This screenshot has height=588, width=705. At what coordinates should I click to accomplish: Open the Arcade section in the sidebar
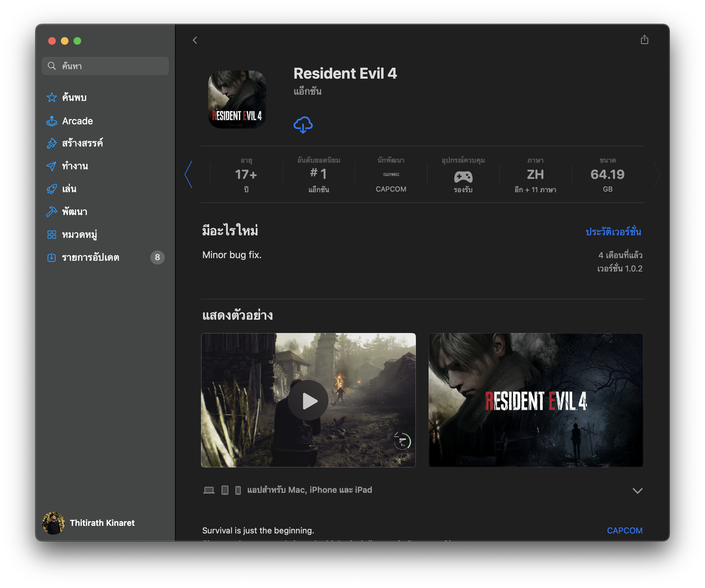pos(77,121)
